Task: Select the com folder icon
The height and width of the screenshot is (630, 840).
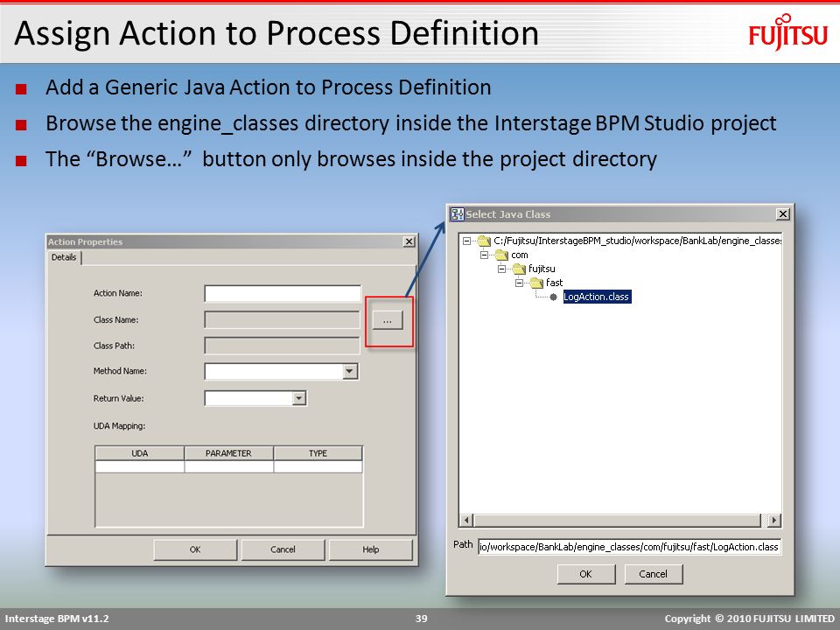Action: pyautogui.click(x=501, y=255)
